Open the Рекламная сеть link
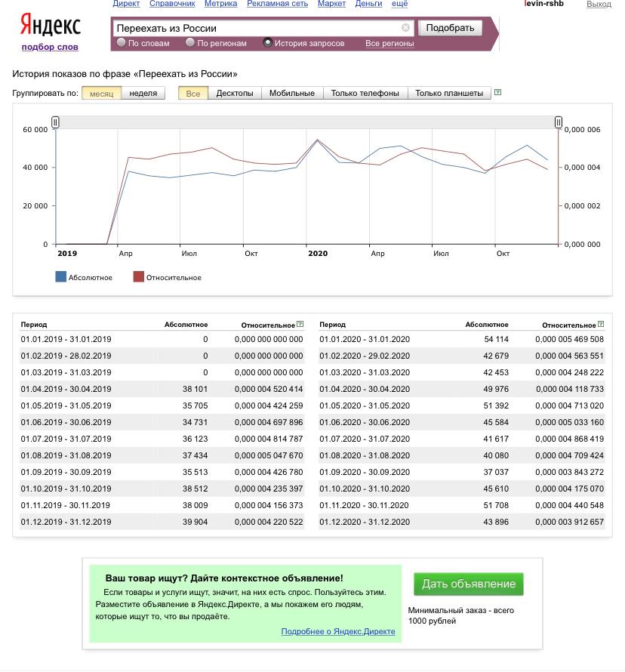Viewport: 625px width, 672px height. tap(277, 4)
